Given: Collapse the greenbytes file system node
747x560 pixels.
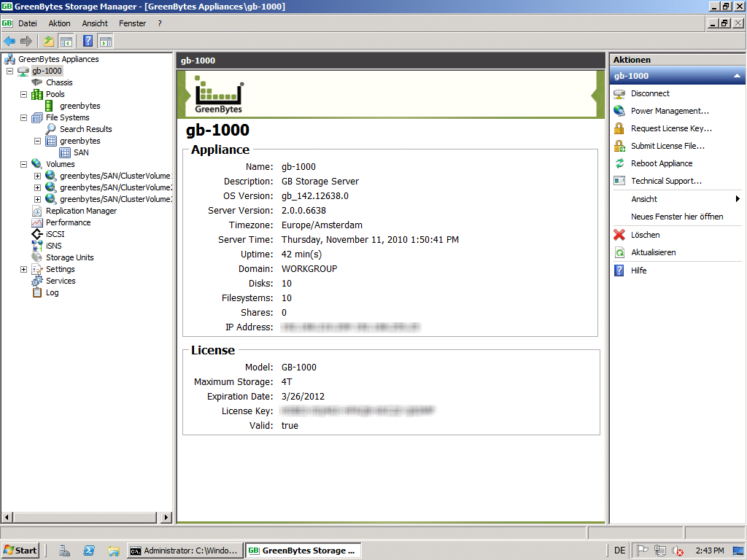Looking at the screenshot, I should 37,141.
